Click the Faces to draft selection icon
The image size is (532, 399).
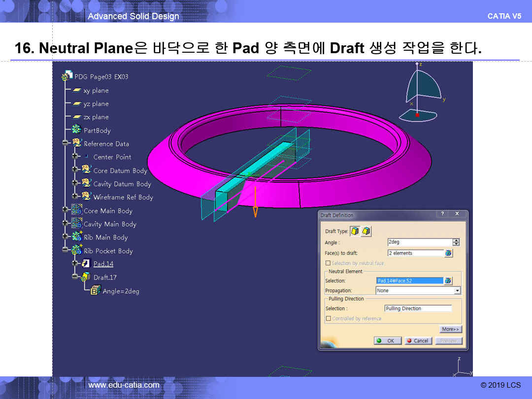tap(448, 253)
